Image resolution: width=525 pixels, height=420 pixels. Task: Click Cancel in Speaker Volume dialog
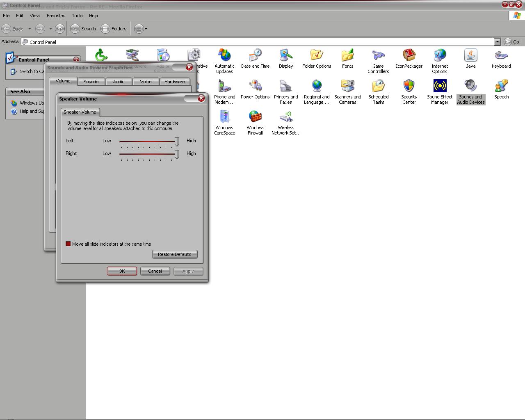tap(155, 271)
